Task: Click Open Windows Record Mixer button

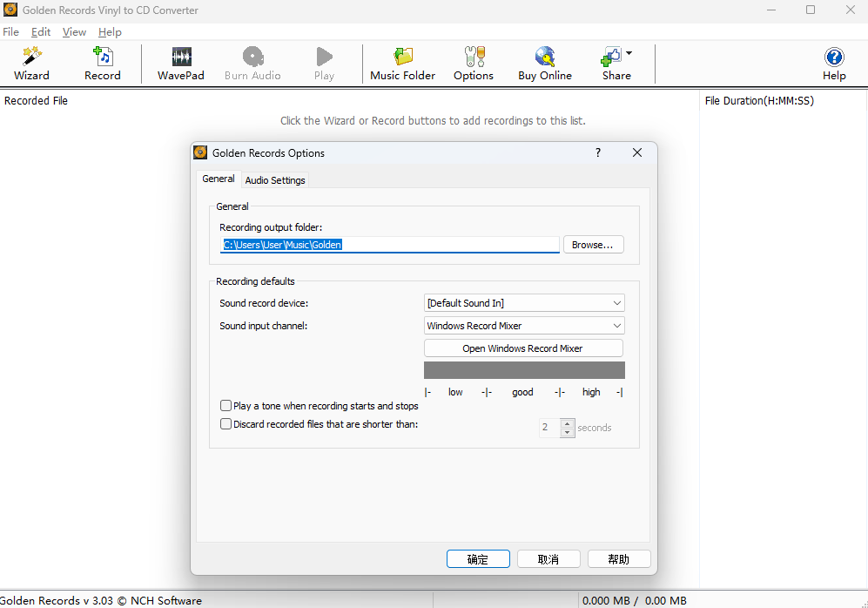Action: click(523, 348)
